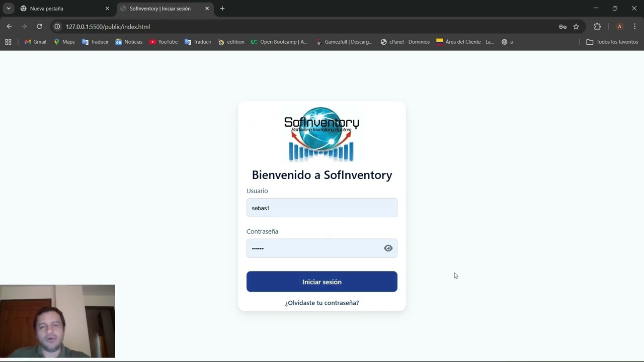Close the SofInventory tab
The height and width of the screenshot is (362, 644).
[207, 9]
